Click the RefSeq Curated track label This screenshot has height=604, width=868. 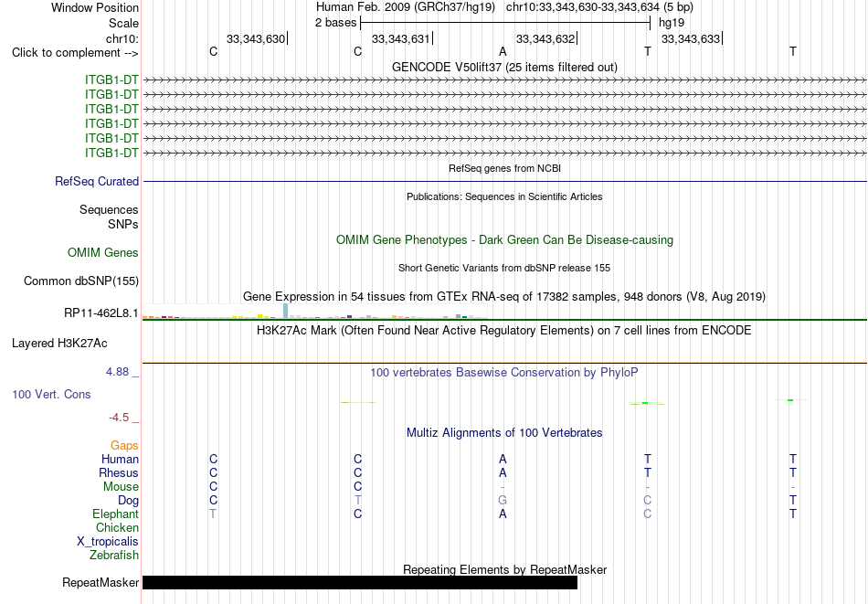[x=97, y=181]
